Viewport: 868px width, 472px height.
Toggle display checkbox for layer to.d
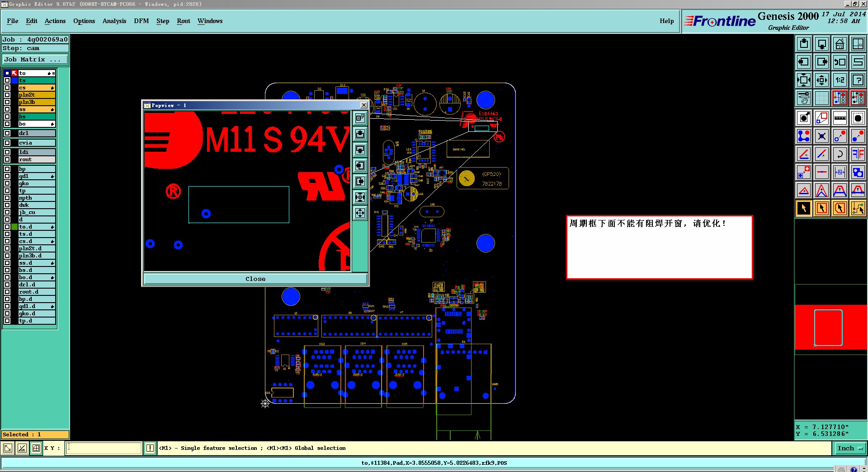click(7, 227)
